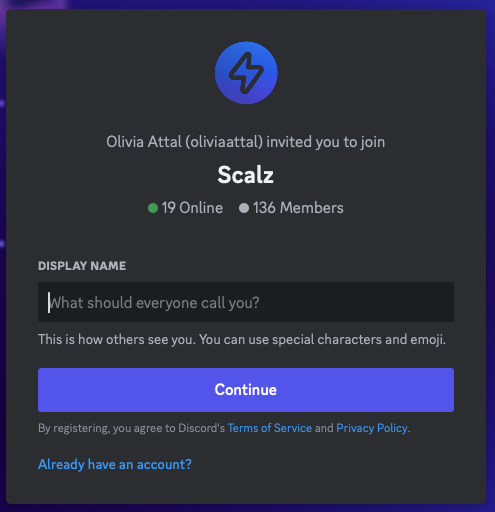This screenshot has height=512, width=495.
Task: Click the By registering agreement notice text
Action: (224, 428)
